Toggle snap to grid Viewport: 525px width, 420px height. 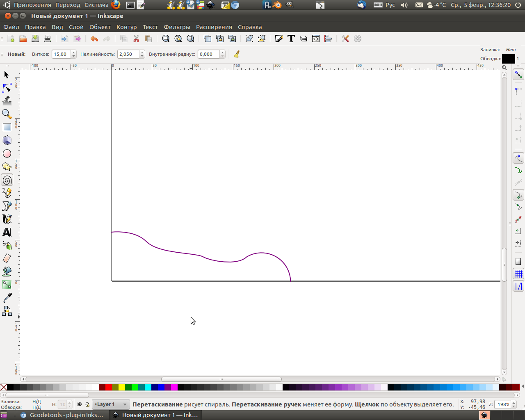tap(518, 274)
